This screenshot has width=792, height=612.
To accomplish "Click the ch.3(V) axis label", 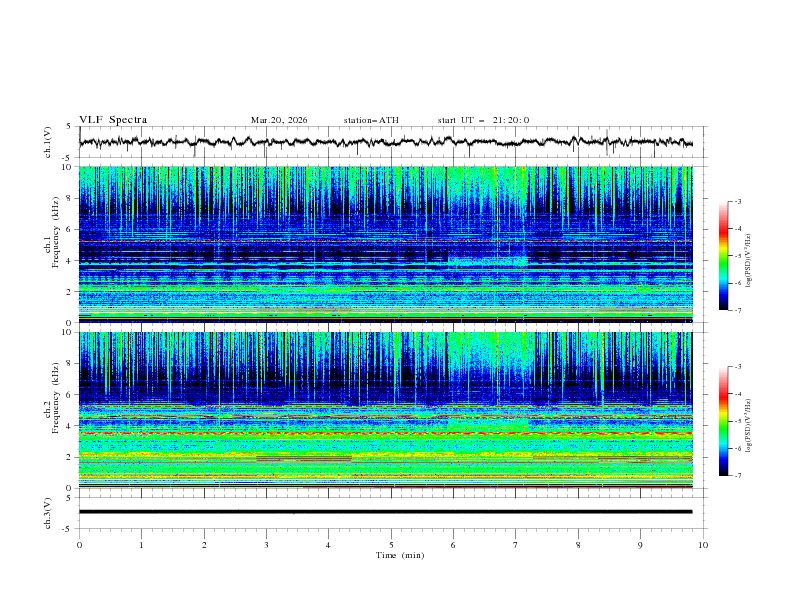I will pyautogui.click(x=48, y=513).
